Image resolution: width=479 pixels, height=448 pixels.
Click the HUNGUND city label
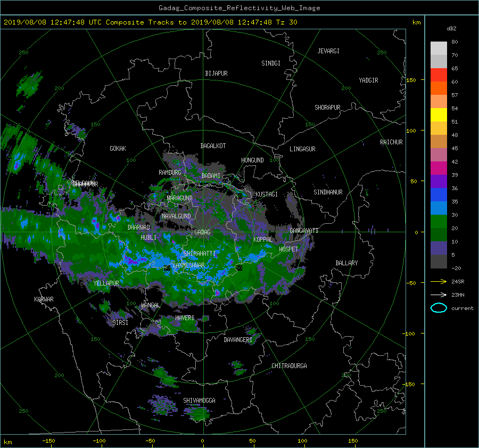click(252, 160)
